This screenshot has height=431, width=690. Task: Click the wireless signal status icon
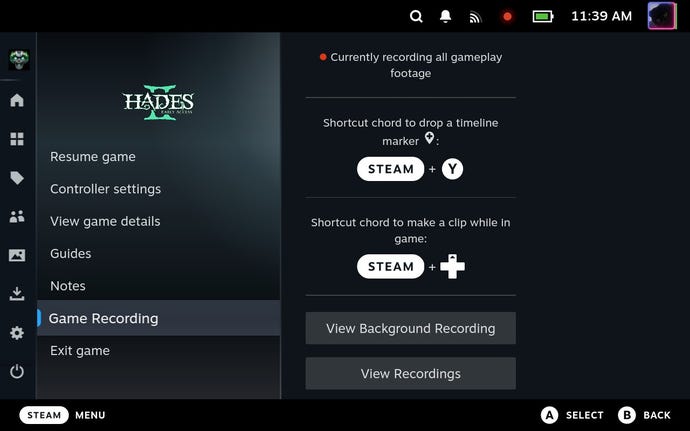click(x=475, y=17)
